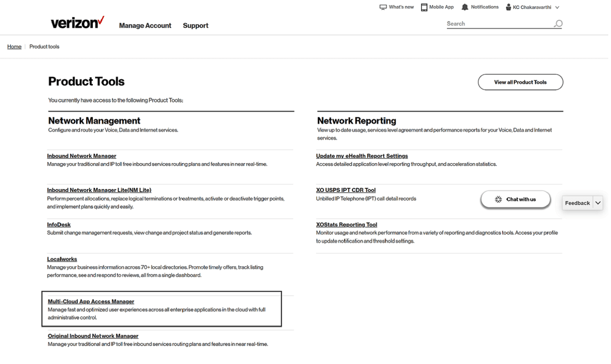Click the user profile icon
Image resolution: width=611 pixels, height=364 pixels.
[508, 7]
